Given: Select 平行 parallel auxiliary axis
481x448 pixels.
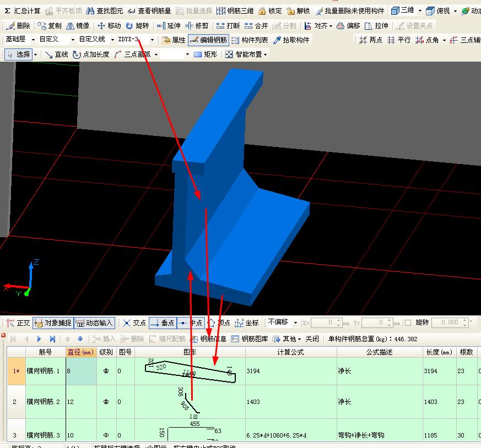Looking at the screenshot, I should (x=399, y=40).
